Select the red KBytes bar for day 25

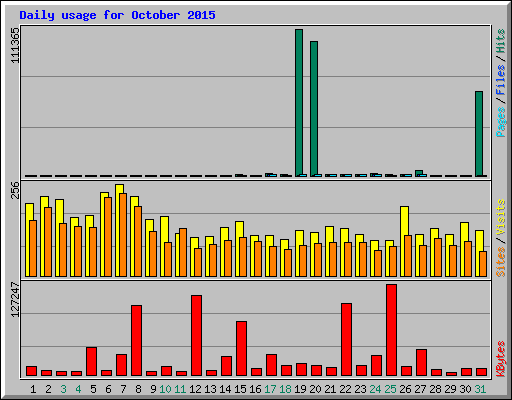click(391, 330)
